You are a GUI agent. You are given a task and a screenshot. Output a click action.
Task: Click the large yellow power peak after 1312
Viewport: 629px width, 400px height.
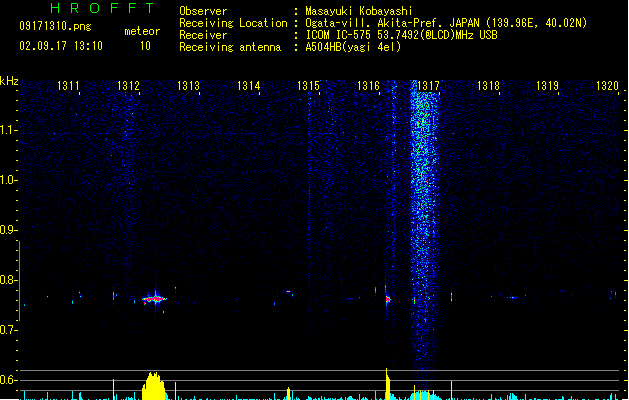tap(154, 386)
